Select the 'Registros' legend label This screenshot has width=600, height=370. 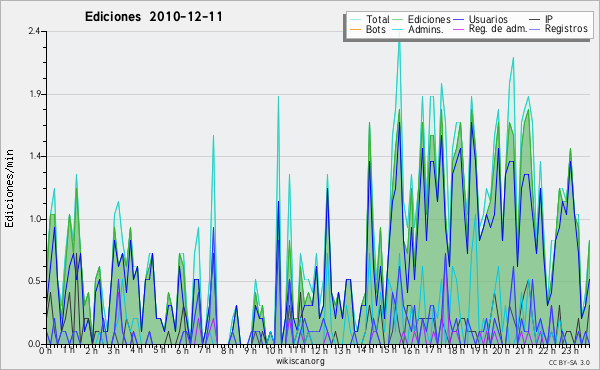(566, 29)
